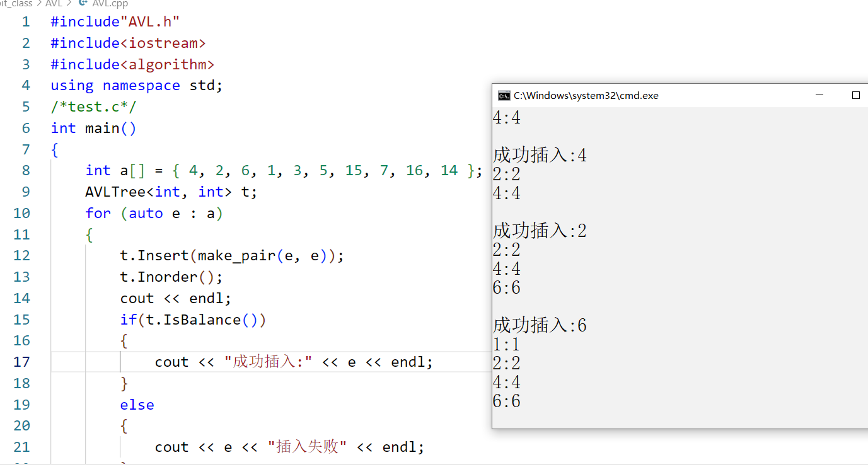Viewport: 868px width, 467px height.
Task: Click the "插入失败" string in code
Action: tap(308, 447)
